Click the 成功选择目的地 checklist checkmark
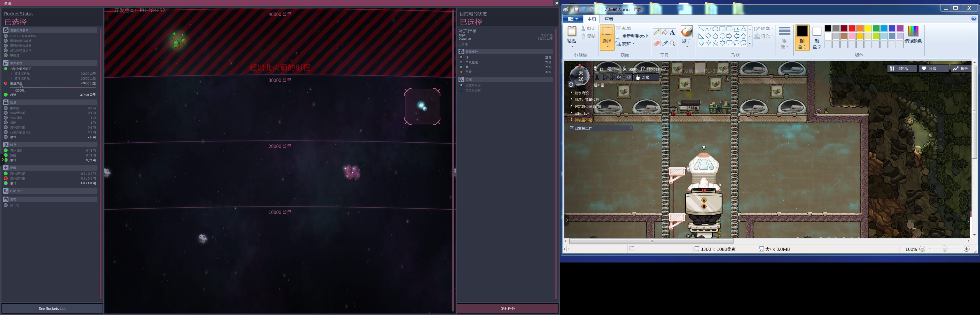The height and width of the screenshot is (315, 980). (6, 50)
